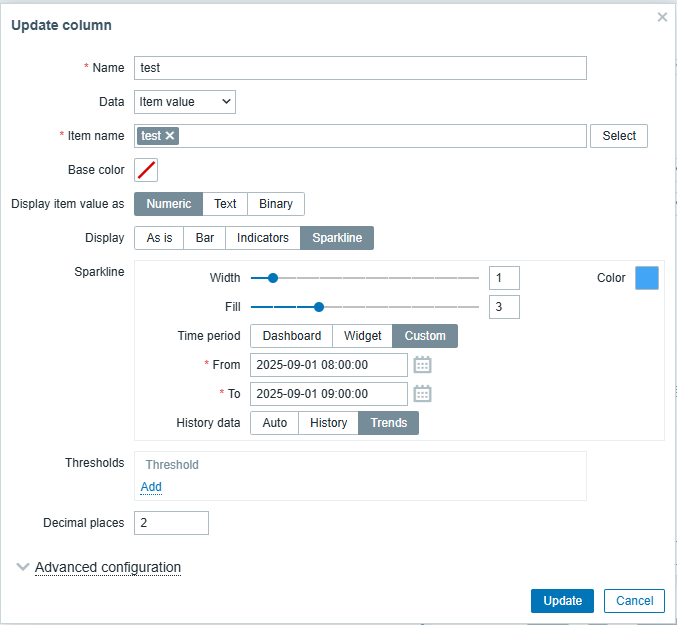Image resolution: width=677 pixels, height=625 pixels.
Task: Set display item value as Text
Action: coord(225,204)
